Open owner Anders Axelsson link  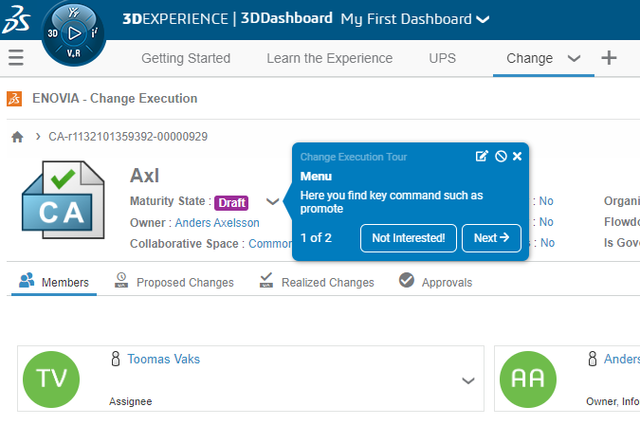pyautogui.click(x=217, y=223)
